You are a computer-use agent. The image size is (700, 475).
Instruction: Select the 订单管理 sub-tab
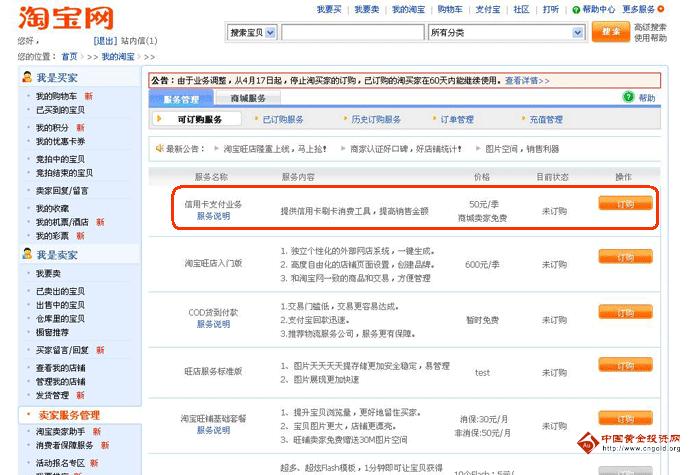tap(457, 119)
